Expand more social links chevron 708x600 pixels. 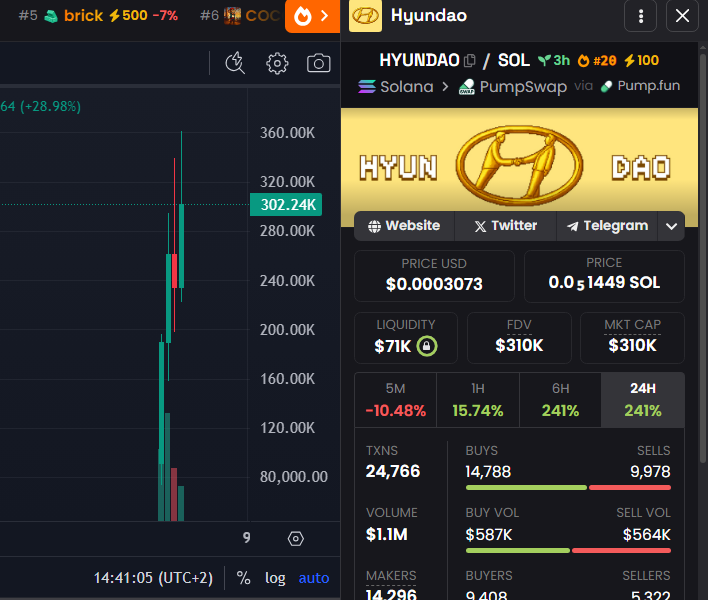671,226
